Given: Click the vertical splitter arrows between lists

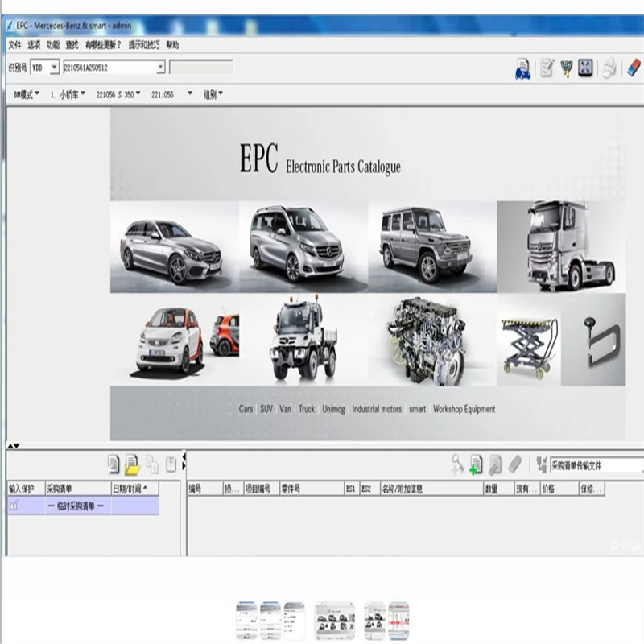Looking at the screenshot, I should tap(184, 460).
